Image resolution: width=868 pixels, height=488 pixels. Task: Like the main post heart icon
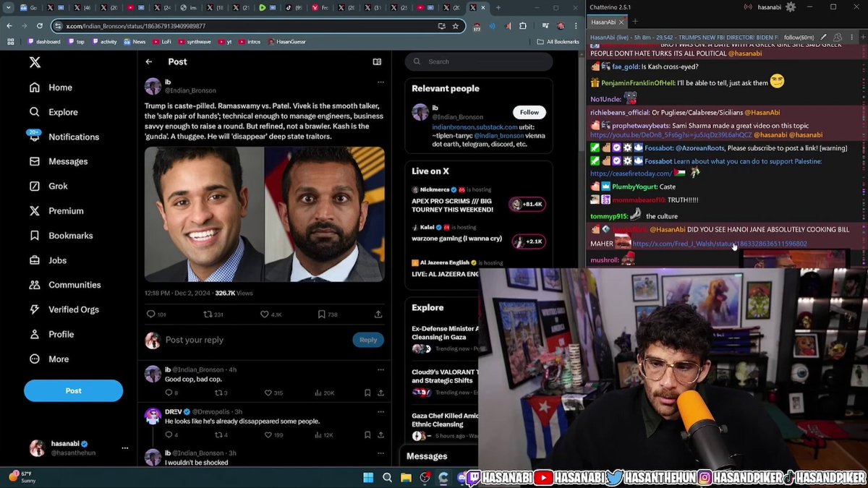(265, 314)
